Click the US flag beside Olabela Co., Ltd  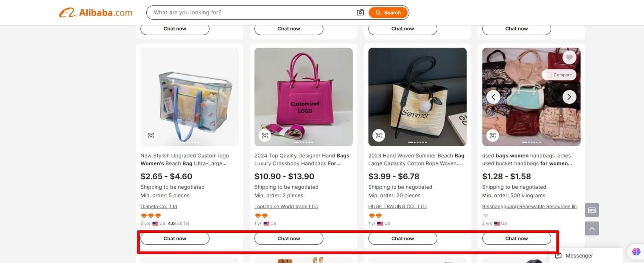155,223
